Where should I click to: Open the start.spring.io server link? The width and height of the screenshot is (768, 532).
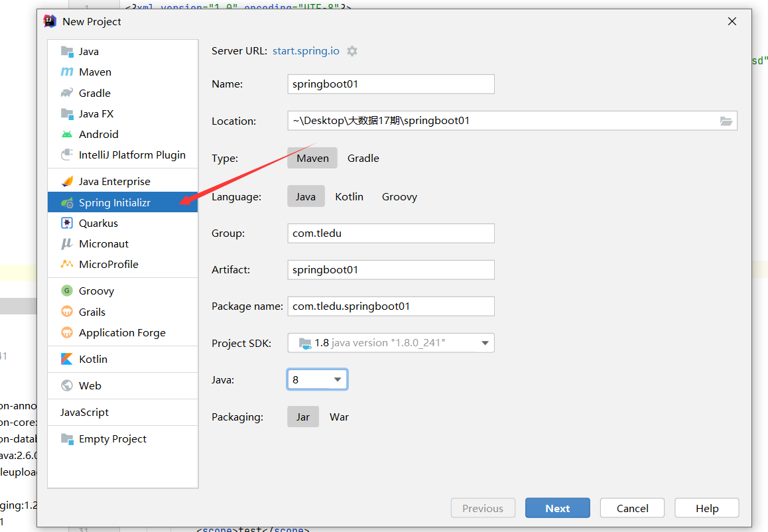pyautogui.click(x=306, y=51)
